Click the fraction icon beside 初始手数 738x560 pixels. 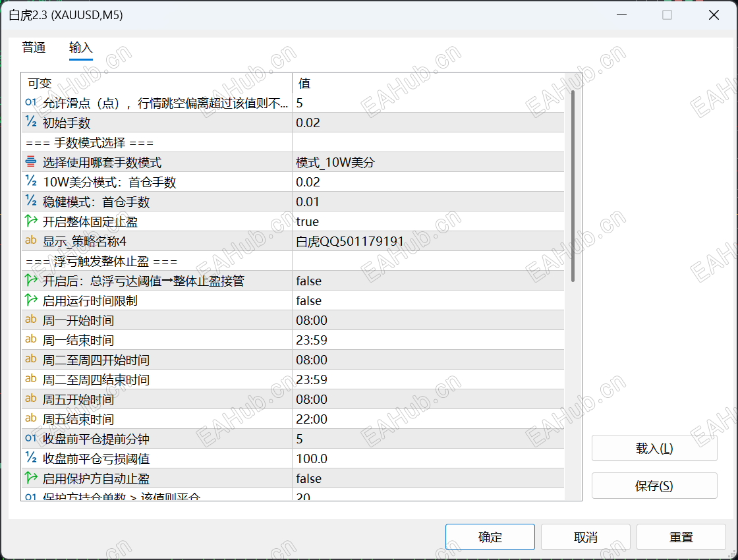31,122
